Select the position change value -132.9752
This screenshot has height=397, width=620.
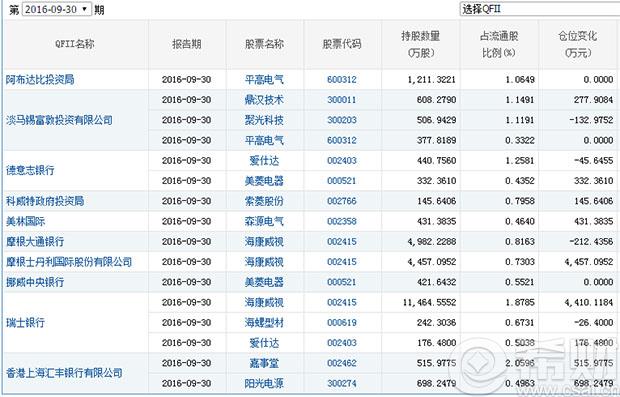pos(592,120)
